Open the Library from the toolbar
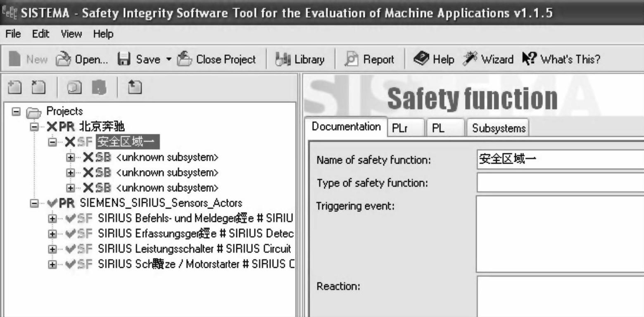Viewport: 644px width, 317px height. click(300, 60)
